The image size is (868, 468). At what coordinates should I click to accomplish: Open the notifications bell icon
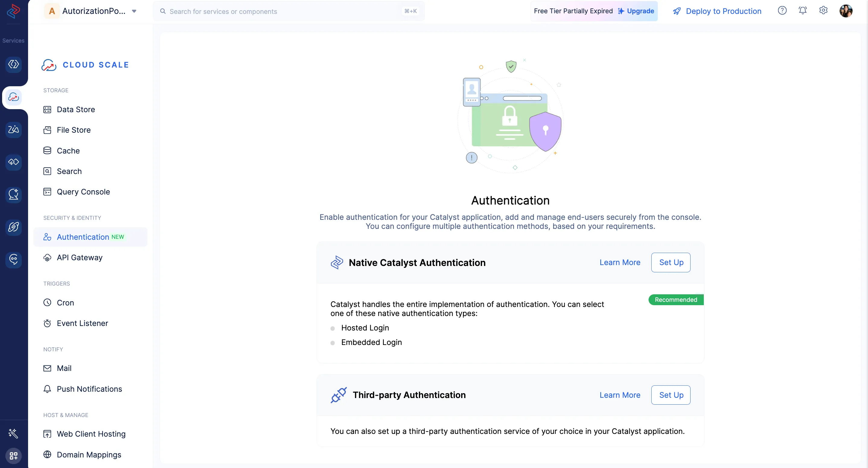tap(803, 11)
